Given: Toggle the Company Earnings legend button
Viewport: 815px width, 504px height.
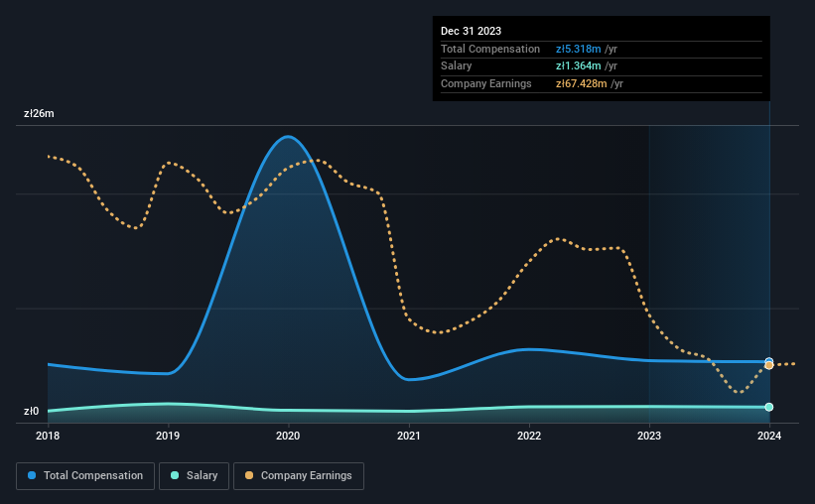Looking at the screenshot, I should [x=299, y=476].
